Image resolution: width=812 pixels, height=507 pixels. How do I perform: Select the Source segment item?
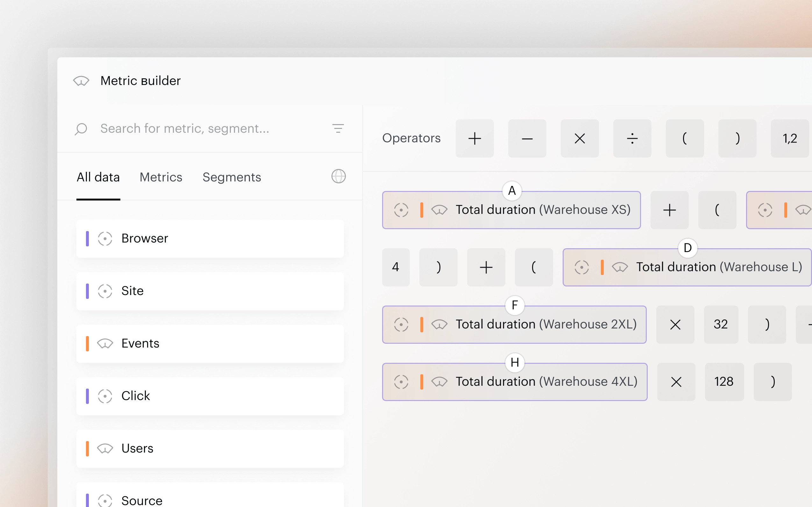[210, 495]
